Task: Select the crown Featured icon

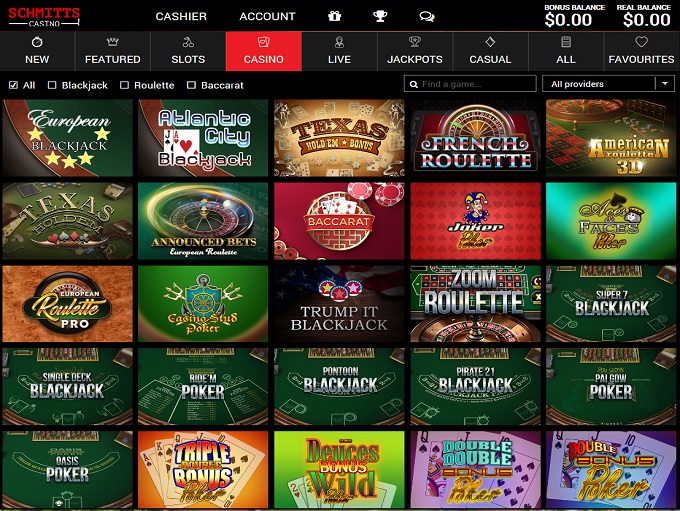Action: [113, 42]
